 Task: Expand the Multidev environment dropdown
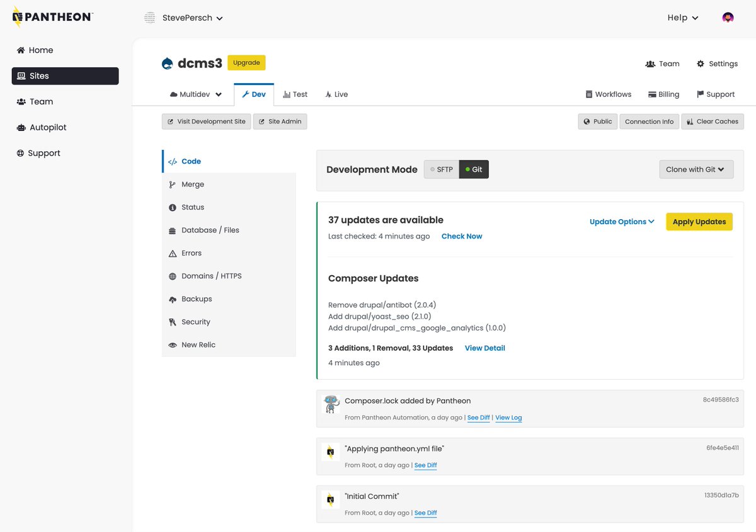pos(196,94)
